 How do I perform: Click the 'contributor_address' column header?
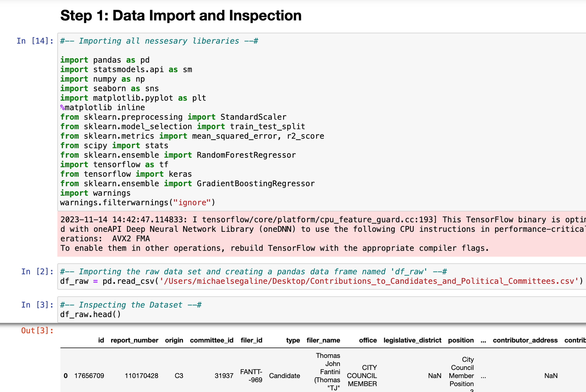click(525, 340)
